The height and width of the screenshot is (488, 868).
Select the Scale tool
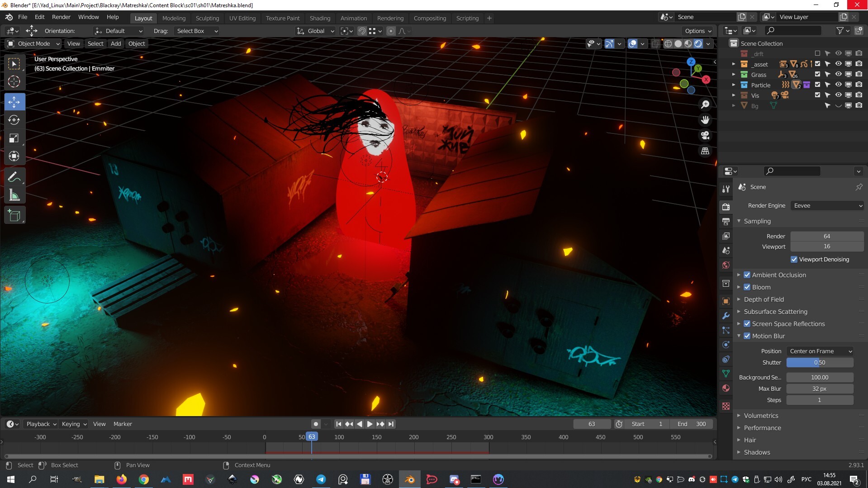coord(14,138)
